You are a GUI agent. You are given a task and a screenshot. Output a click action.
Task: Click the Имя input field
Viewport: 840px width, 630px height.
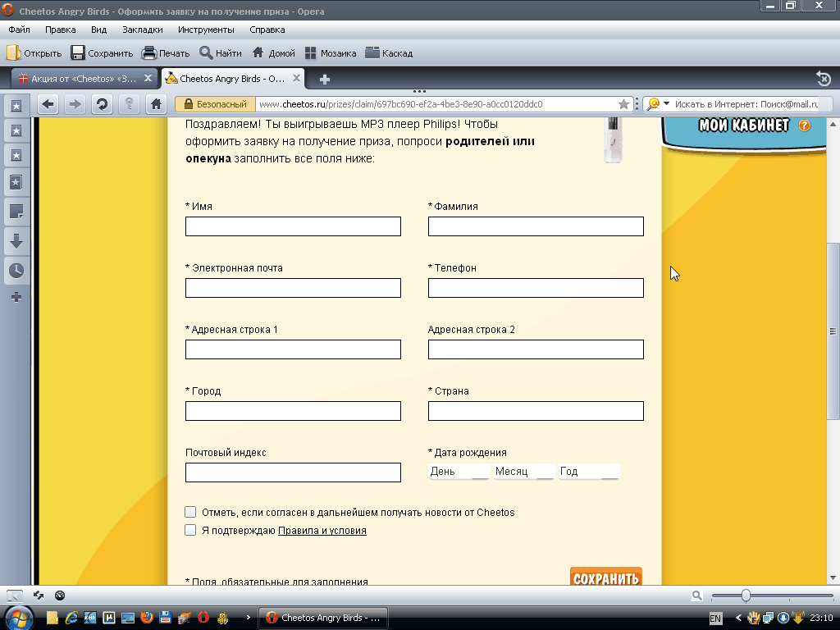click(293, 226)
